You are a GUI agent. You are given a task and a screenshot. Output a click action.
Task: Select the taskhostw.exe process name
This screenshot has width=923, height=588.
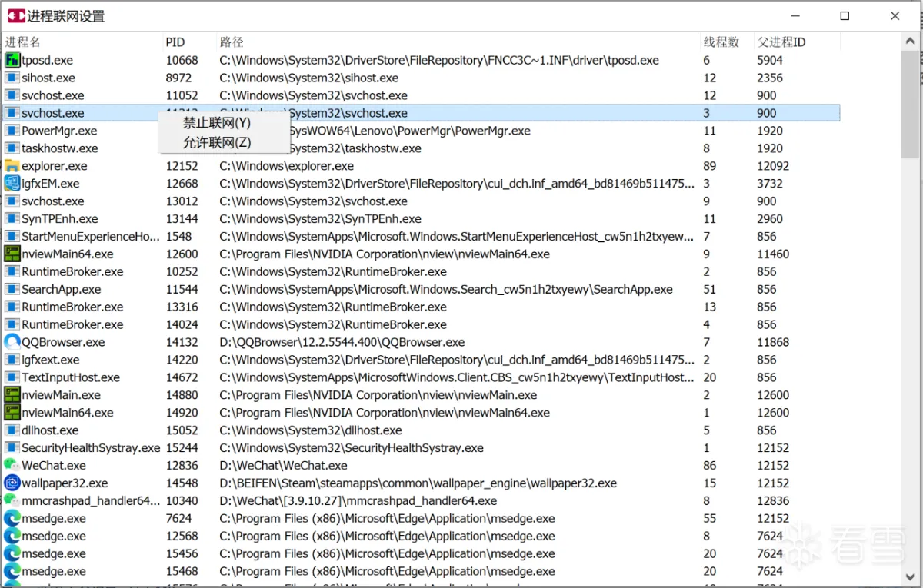tap(60, 148)
